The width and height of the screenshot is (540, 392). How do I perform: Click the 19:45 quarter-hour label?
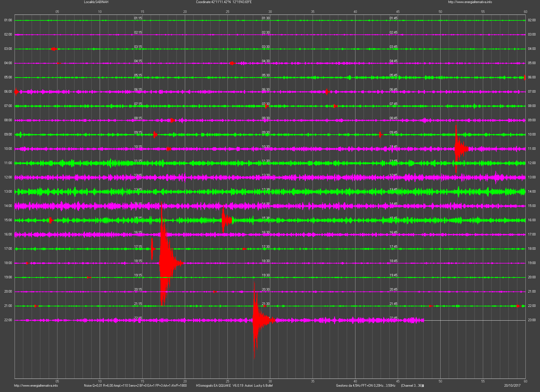[x=394, y=275]
